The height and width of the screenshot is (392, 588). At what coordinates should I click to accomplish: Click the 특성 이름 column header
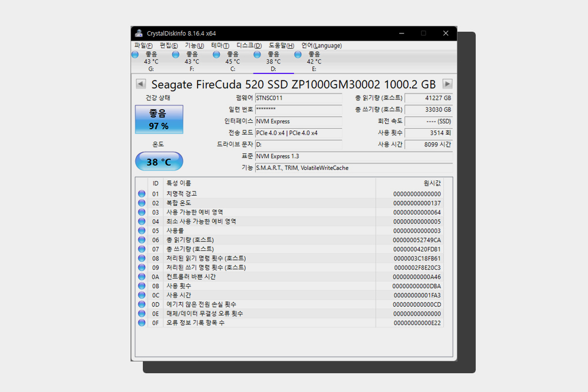(269, 183)
